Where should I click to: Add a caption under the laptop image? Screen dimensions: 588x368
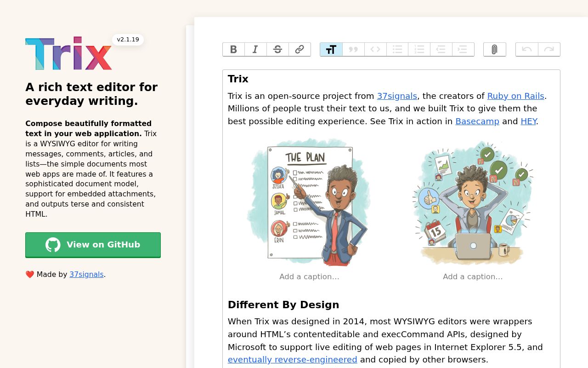pos(473,276)
